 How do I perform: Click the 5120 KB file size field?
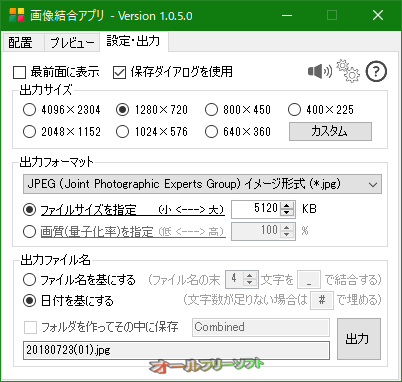coord(256,209)
